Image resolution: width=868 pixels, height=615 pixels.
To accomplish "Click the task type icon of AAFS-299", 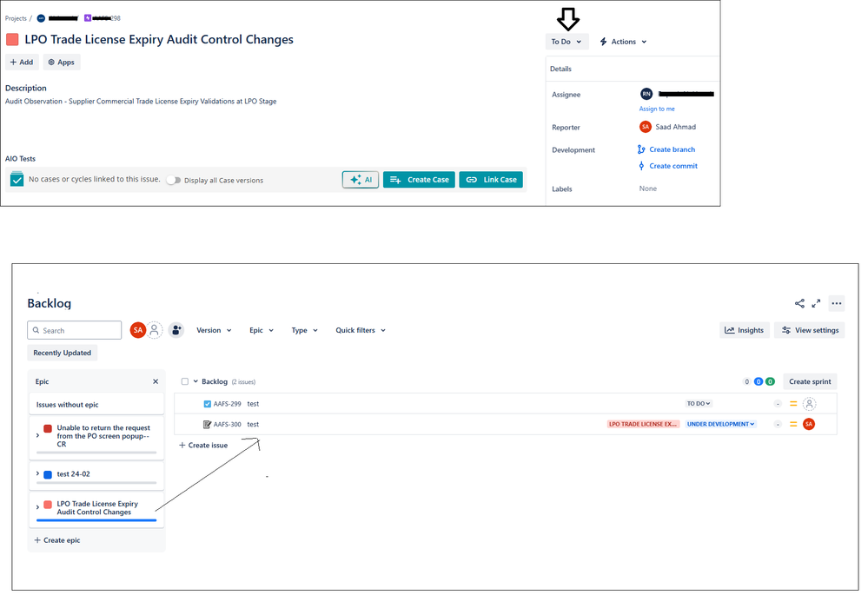I will (207, 404).
